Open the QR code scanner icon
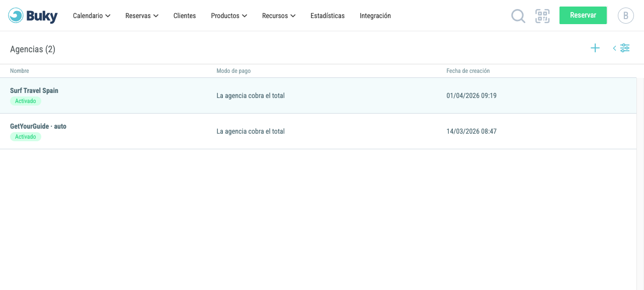This screenshot has height=290, width=644. coord(542,16)
